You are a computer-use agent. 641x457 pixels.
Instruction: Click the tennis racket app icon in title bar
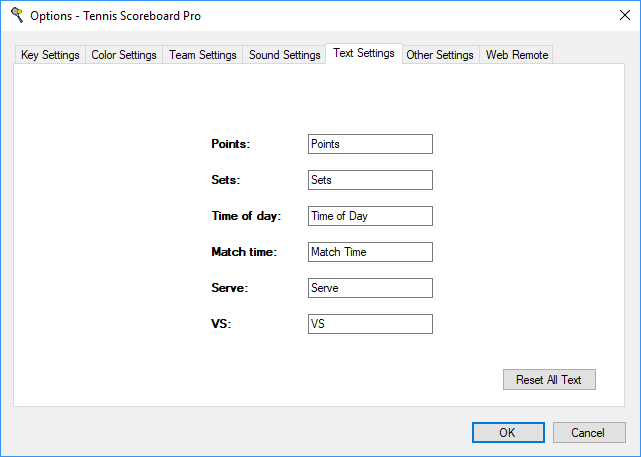click(x=16, y=15)
